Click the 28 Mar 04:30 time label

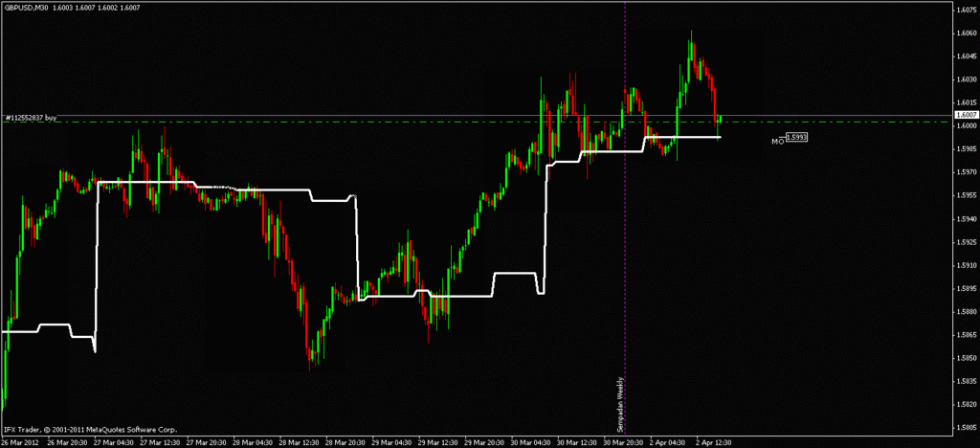point(252,441)
